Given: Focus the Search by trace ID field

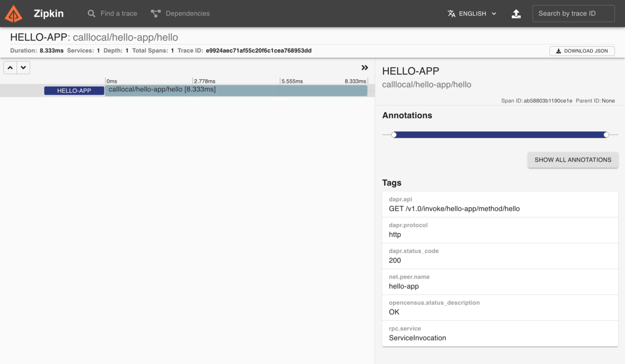Looking at the screenshot, I should (573, 14).
